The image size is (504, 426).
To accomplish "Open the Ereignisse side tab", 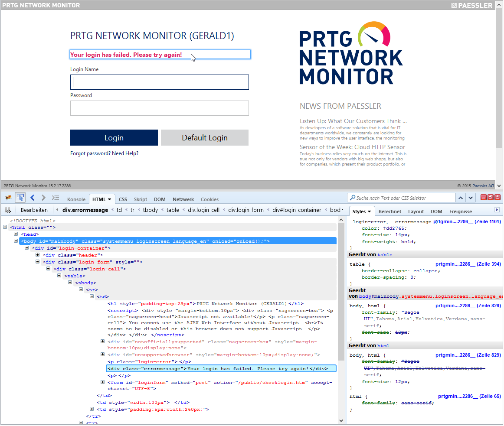I will [460, 211].
